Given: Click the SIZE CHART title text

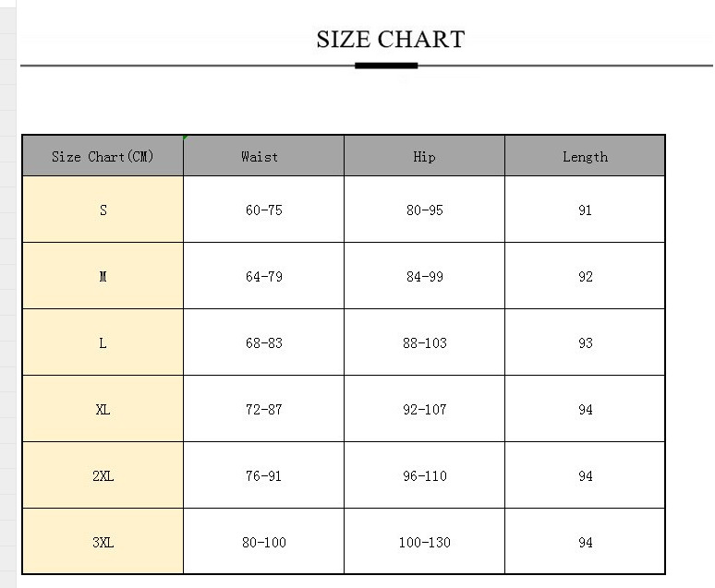Looking at the screenshot, I should [x=390, y=40].
